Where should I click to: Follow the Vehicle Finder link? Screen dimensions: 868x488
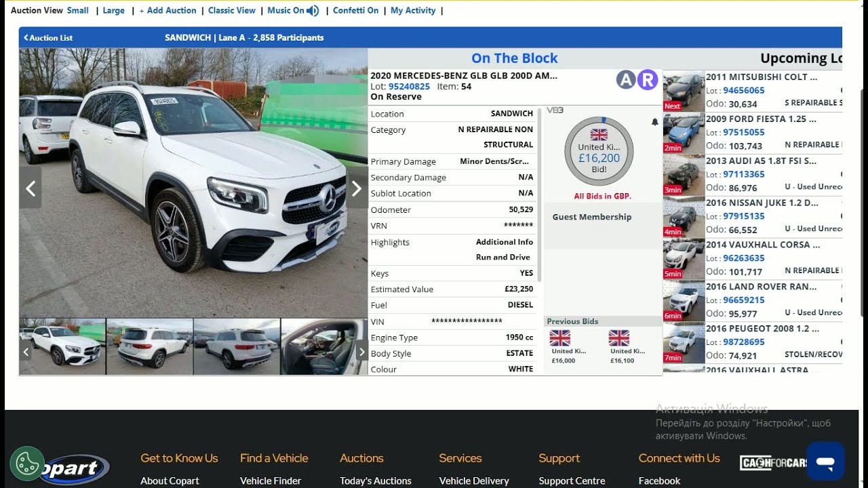tap(271, 481)
